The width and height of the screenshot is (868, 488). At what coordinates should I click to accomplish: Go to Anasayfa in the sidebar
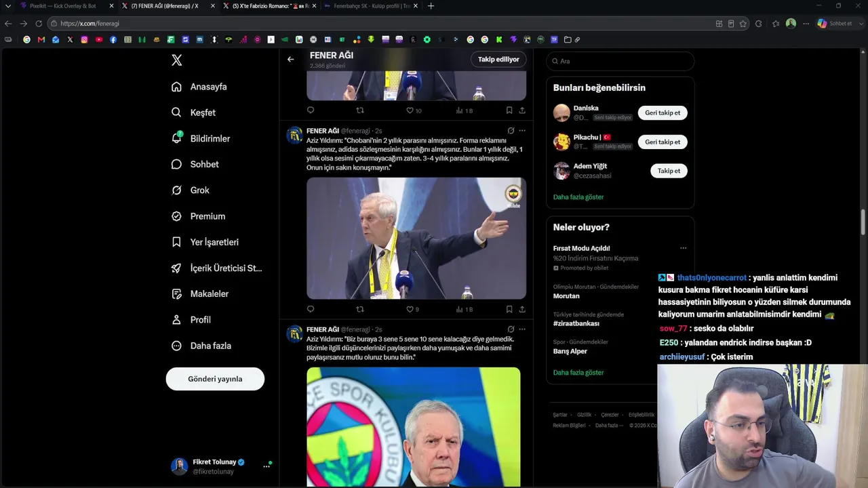tap(199, 87)
